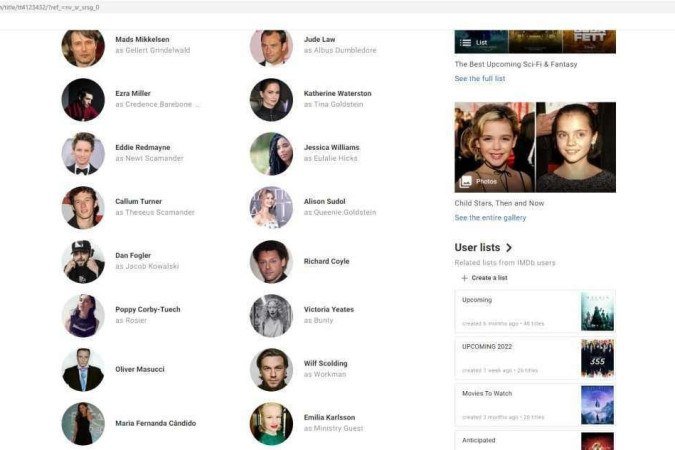The image size is (675, 450).
Task: Open the 'See the entire gallery' link
Action: (x=490, y=217)
